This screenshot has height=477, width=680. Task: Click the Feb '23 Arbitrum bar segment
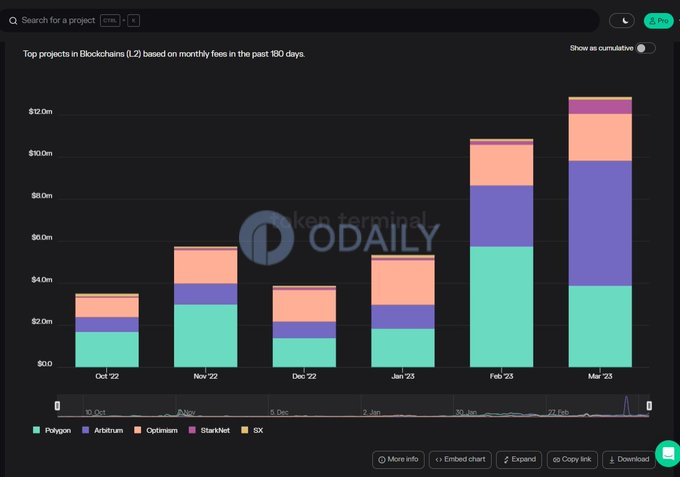[x=501, y=216]
